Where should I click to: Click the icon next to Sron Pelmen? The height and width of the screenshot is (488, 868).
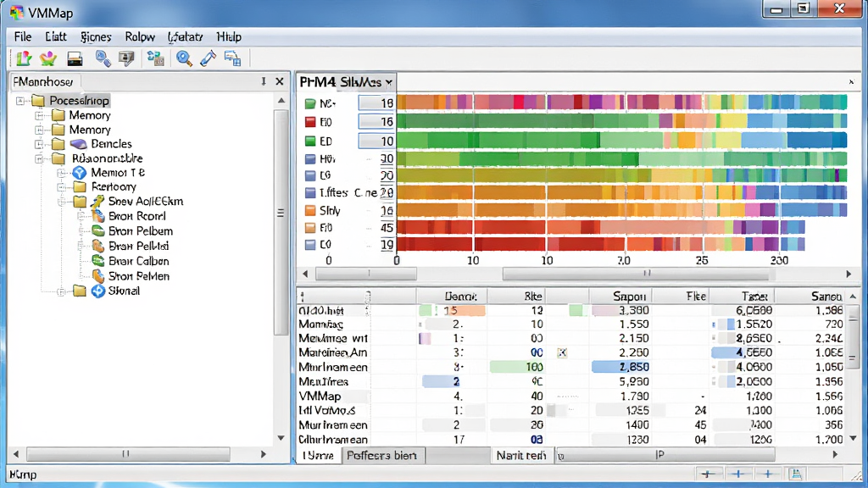[98, 276]
